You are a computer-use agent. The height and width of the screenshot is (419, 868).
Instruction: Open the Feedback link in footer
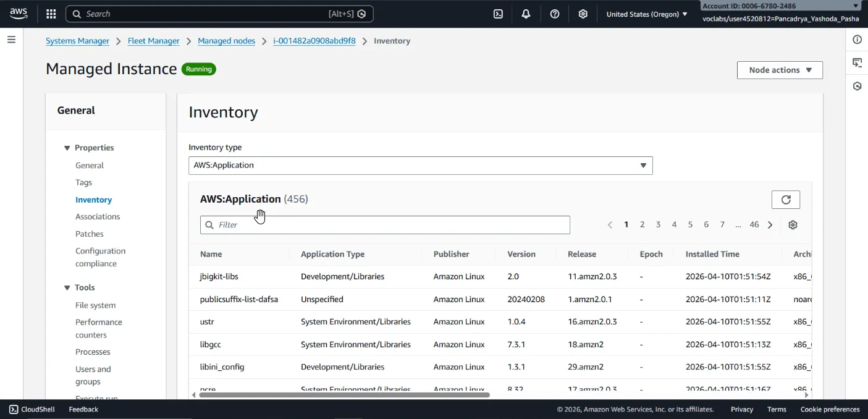pos(83,409)
